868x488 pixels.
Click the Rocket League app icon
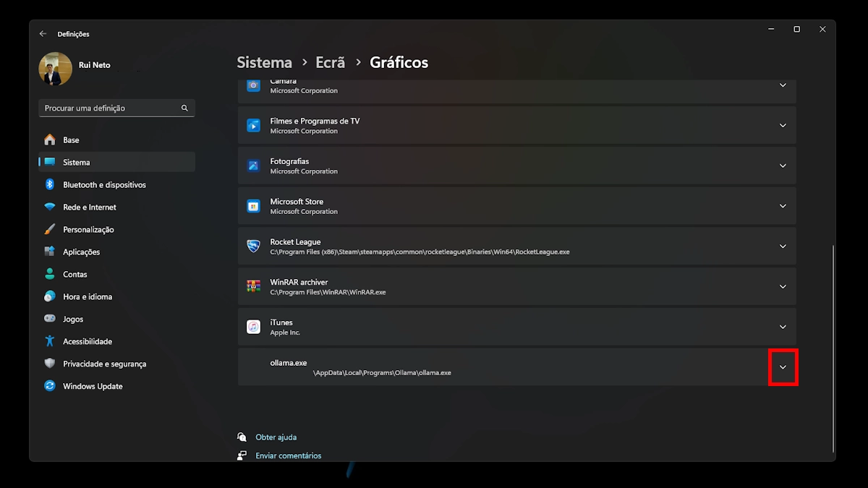(x=253, y=247)
